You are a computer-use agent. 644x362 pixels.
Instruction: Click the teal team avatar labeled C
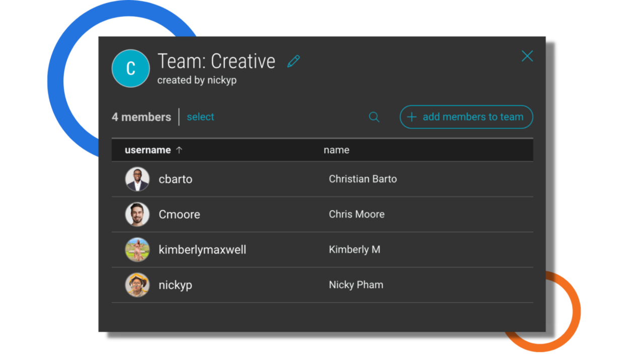click(x=131, y=68)
